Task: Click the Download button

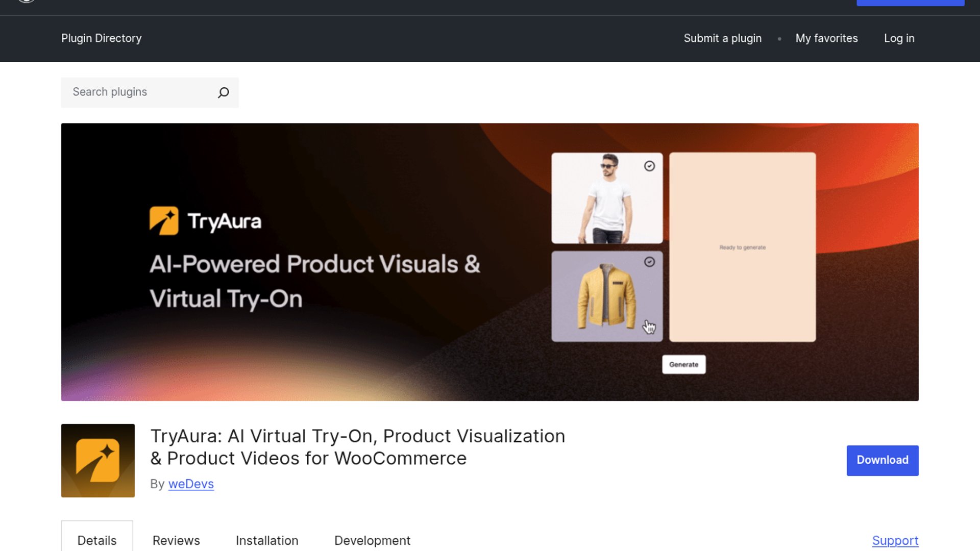Action: click(882, 460)
